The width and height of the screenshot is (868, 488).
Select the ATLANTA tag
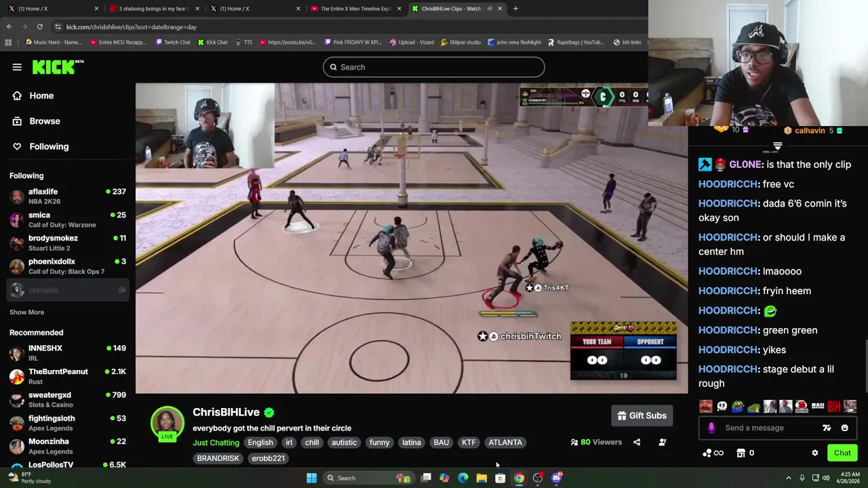[x=505, y=443]
